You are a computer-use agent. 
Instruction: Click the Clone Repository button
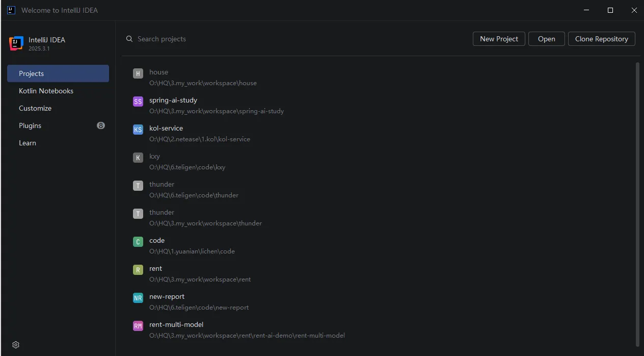pyautogui.click(x=601, y=39)
